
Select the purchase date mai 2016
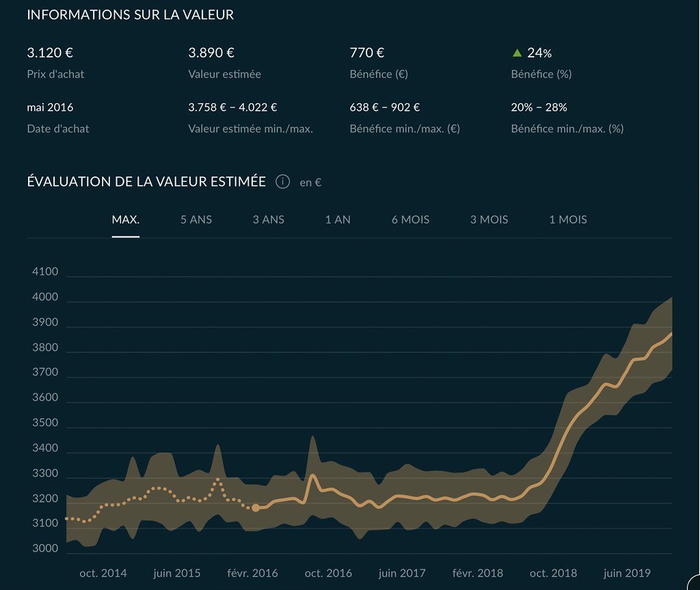pos(50,107)
